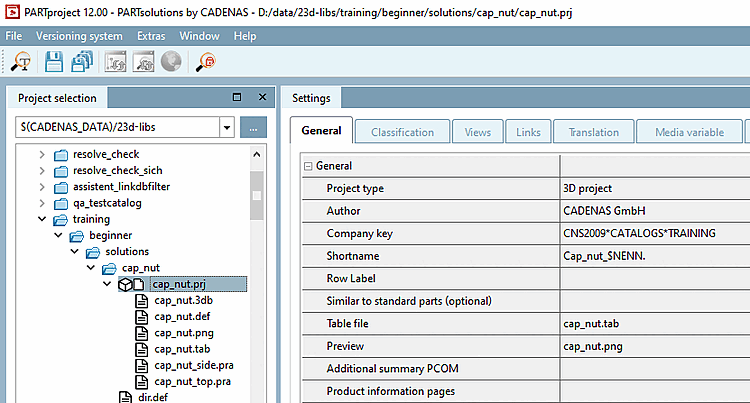This screenshot has width=750, height=403.
Task: Click the cap_nut.3db file icon
Action: coord(142,301)
